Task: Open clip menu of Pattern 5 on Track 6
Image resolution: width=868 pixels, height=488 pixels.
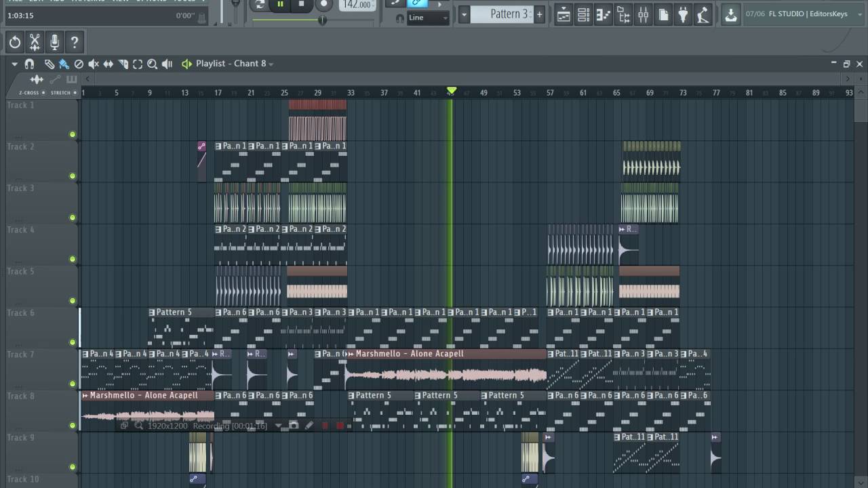Action: pyautogui.click(x=152, y=312)
